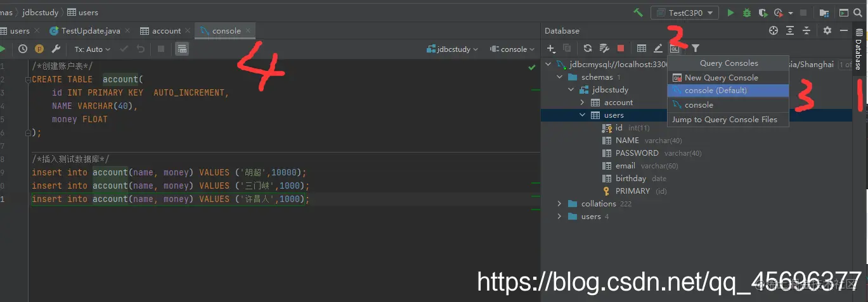Click the console Cancel Running Statements square

pyautogui.click(x=161, y=49)
